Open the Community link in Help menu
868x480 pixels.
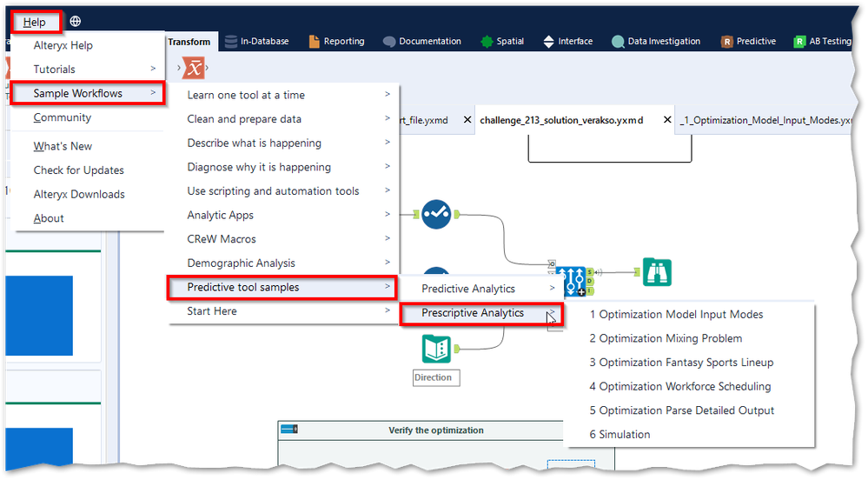click(88, 117)
